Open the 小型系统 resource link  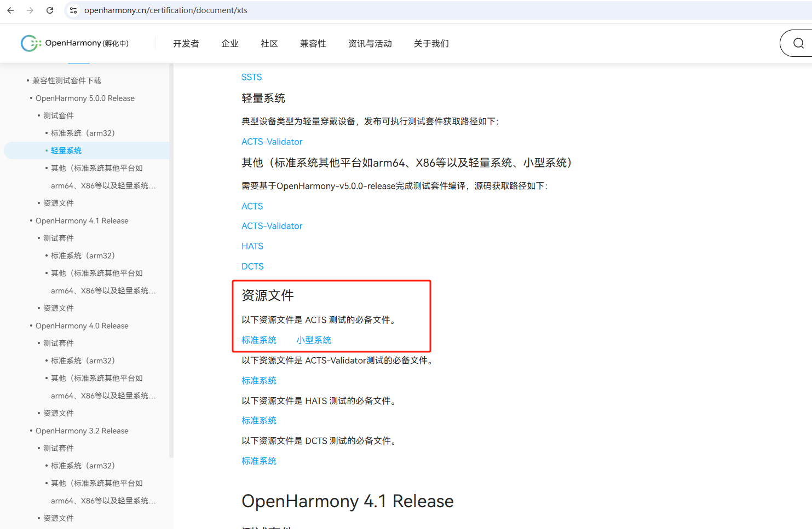pyautogui.click(x=314, y=340)
